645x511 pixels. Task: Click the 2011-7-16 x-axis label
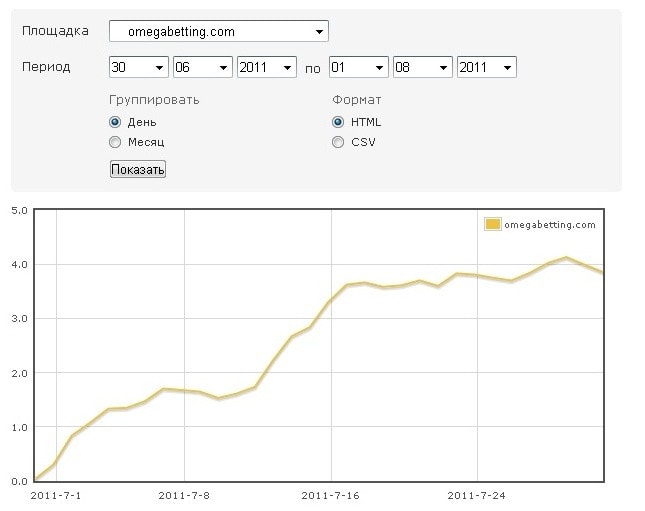(330, 495)
